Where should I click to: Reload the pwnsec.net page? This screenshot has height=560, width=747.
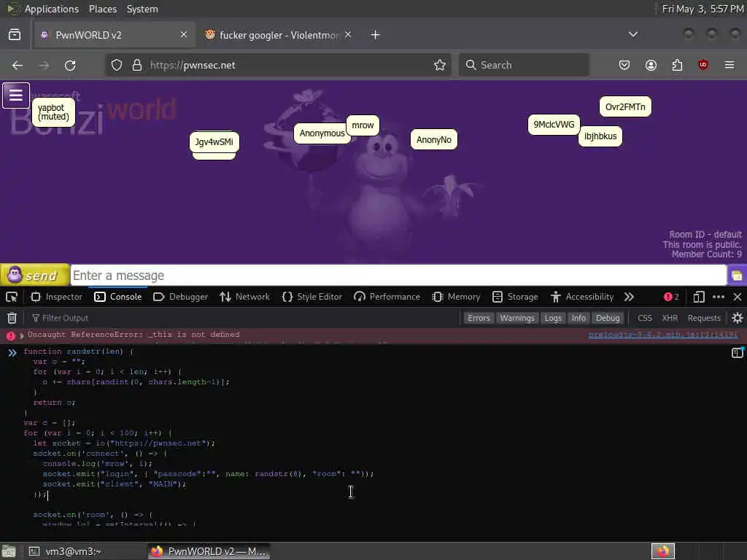tap(70, 65)
